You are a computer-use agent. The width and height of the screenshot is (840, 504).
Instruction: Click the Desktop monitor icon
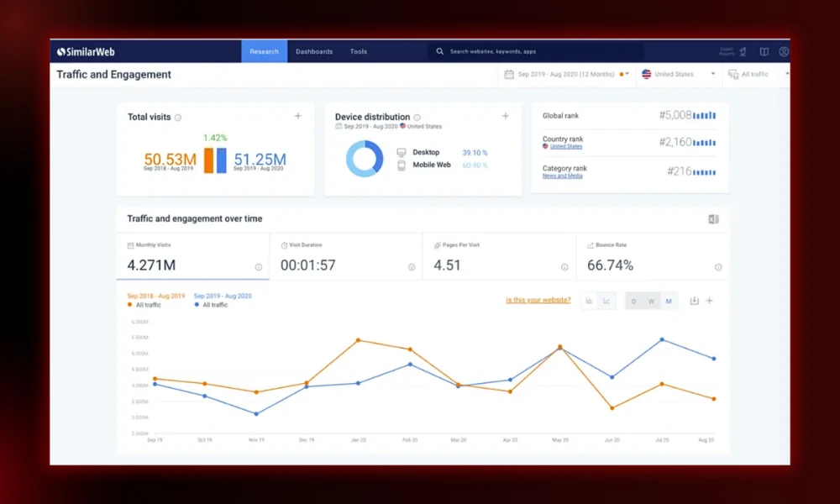click(402, 153)
